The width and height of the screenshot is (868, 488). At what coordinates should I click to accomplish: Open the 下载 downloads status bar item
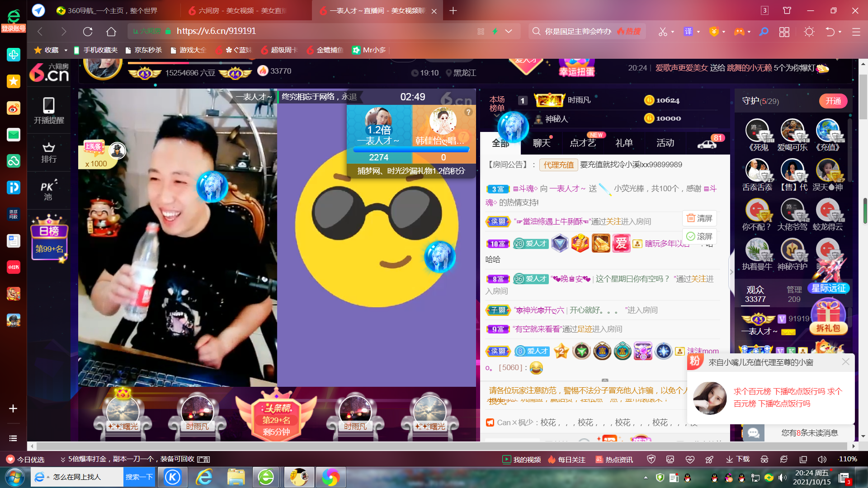[738, 460]
